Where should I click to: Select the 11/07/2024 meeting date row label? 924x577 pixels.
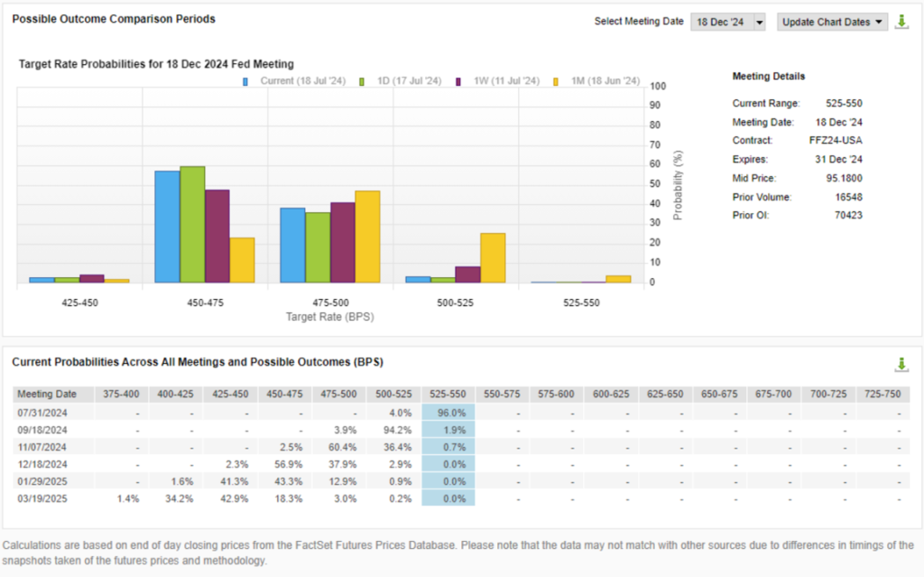(x=42, y=447)
